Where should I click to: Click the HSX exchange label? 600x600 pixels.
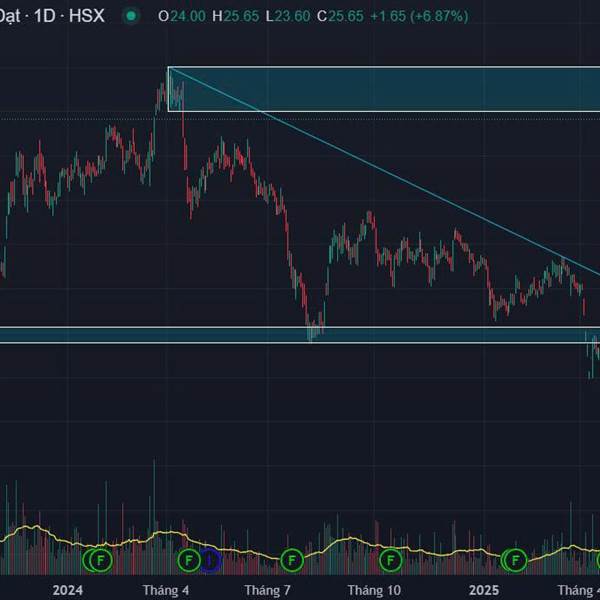pos(86,16)
